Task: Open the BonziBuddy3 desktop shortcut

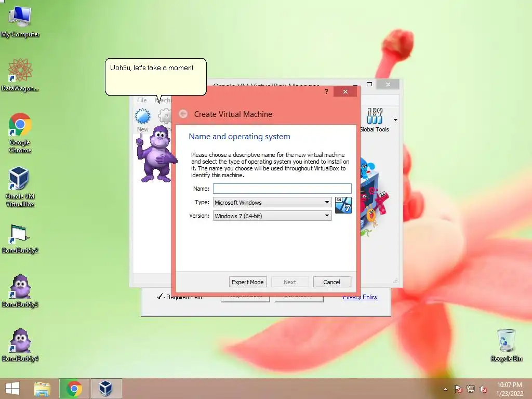Action: (x=20, y=291)
